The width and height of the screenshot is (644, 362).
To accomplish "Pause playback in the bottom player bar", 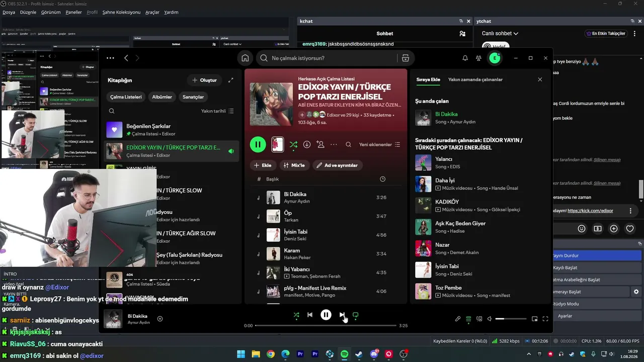I will point(326,315).
